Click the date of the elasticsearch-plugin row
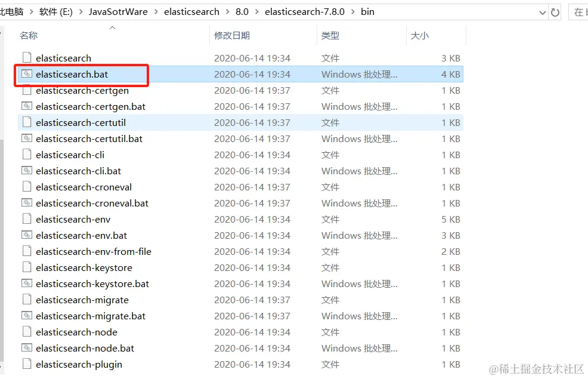588x379 pixels. click(x=252, y=365)
